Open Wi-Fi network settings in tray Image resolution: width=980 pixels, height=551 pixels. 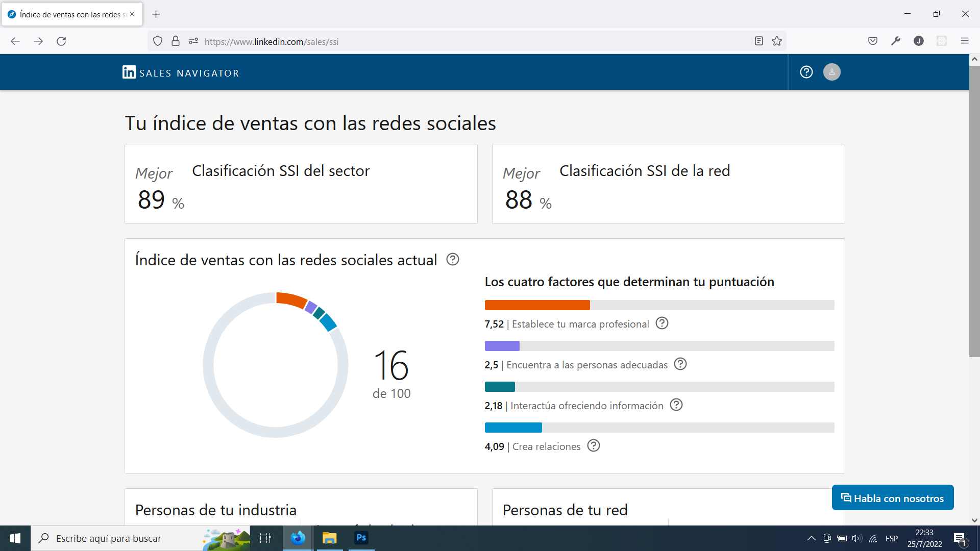coord(873,538)
